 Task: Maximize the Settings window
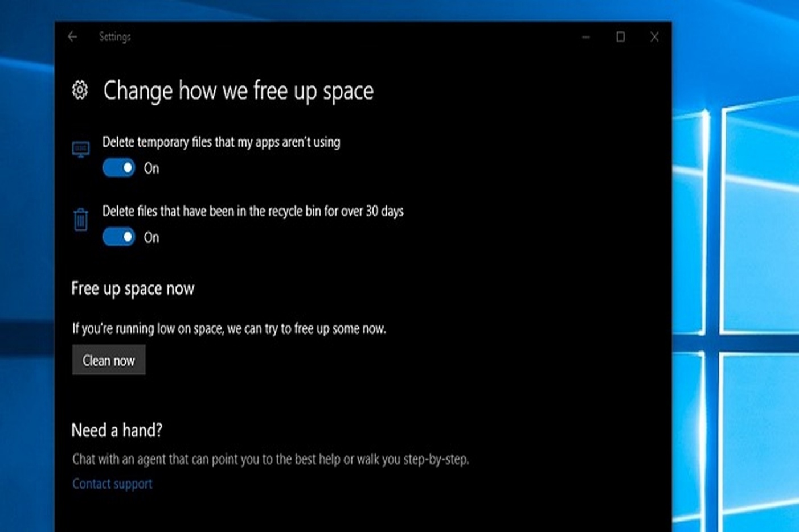(x=620, y=36)
